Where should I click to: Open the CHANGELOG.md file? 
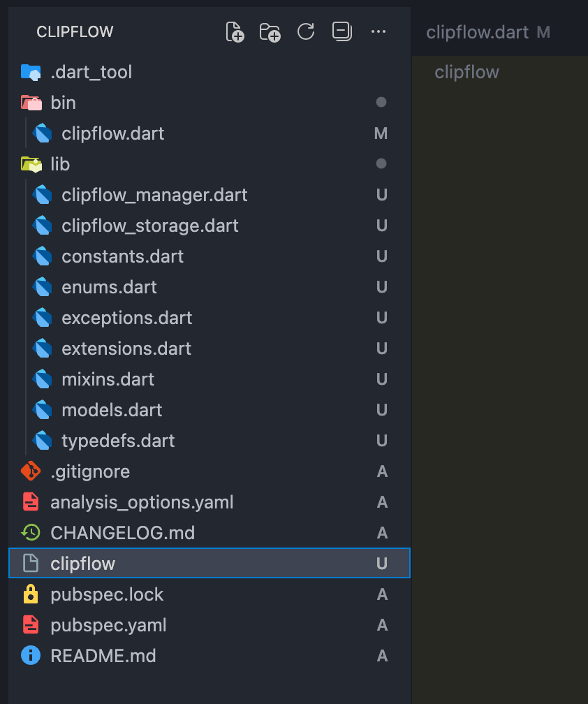pos(122,533)
